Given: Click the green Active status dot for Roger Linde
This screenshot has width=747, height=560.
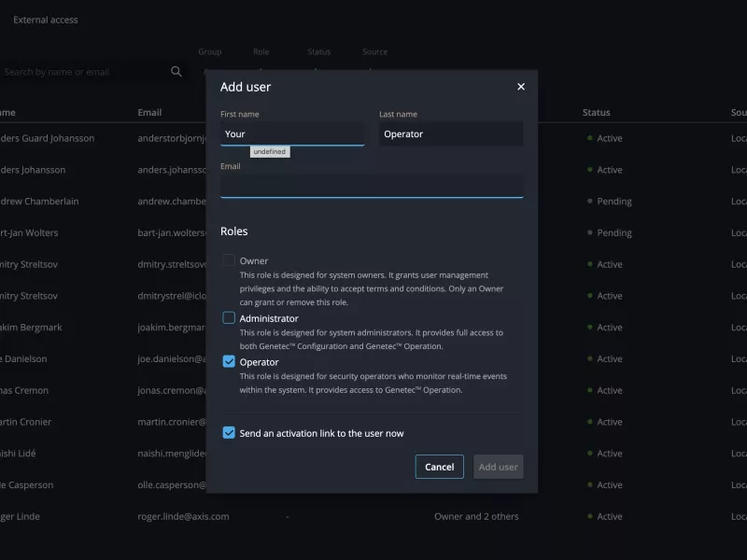Looking at the screenshot, I should (590, 516).
